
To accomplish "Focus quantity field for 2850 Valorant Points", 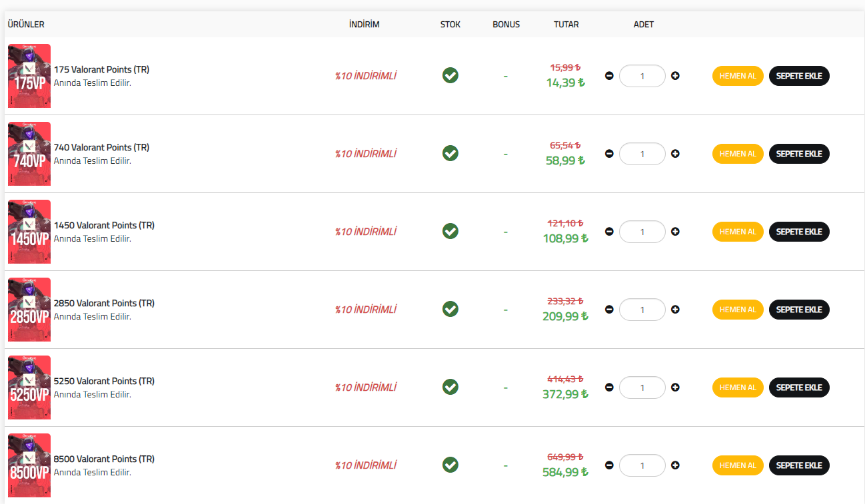I will point(642,310).
